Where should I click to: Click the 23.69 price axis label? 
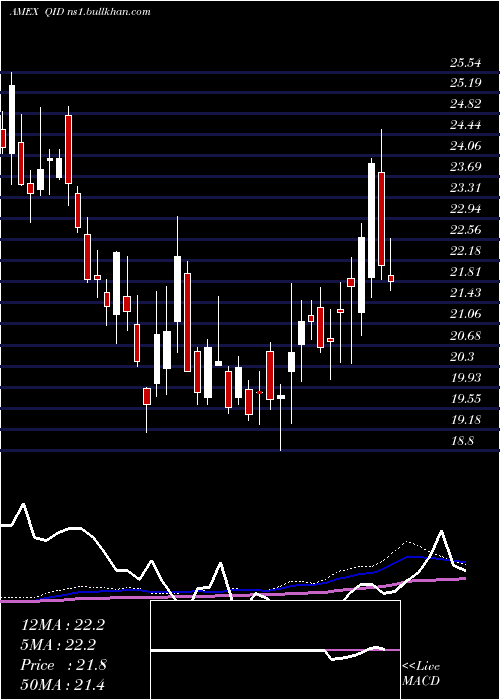coord(466,167)
